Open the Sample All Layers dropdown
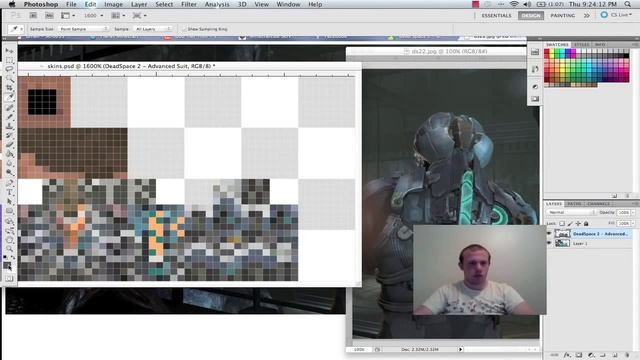This screenshot has width=640, height=360. click(153, 29)
